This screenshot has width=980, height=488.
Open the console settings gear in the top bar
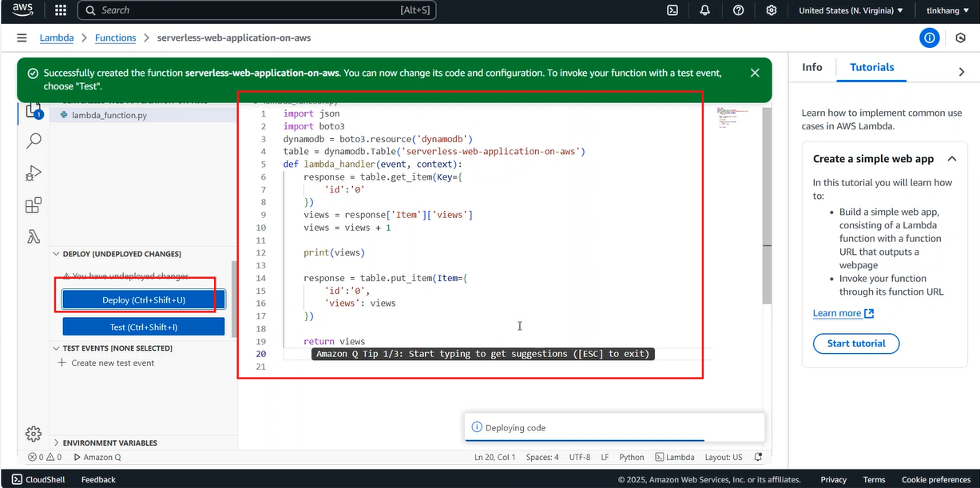click(x=771, y=10)
